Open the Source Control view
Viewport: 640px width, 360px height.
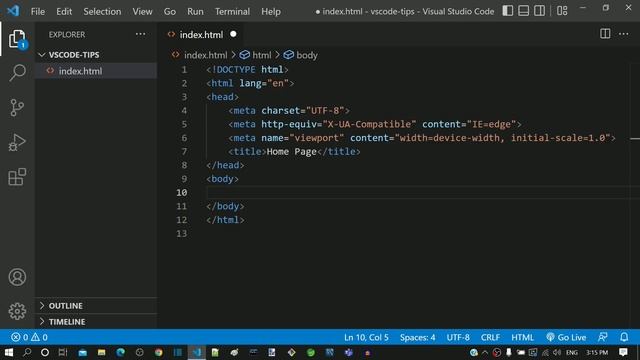click(17, 108)
